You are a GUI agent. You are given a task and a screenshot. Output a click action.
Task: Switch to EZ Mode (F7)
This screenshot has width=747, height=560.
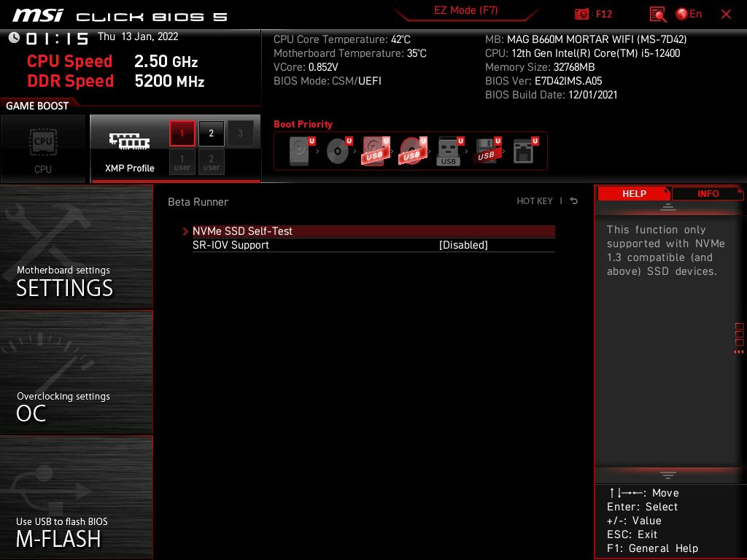click(467, 11)
